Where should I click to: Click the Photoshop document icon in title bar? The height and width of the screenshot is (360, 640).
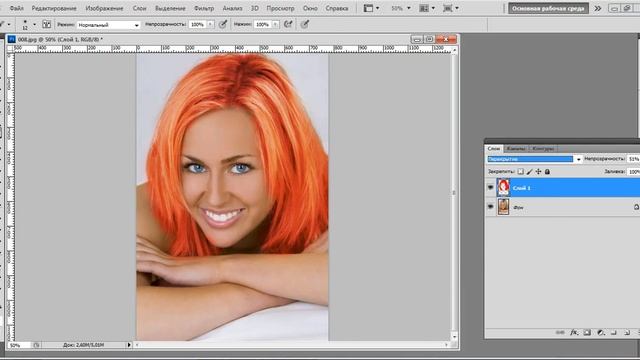(x=11, y=39)
